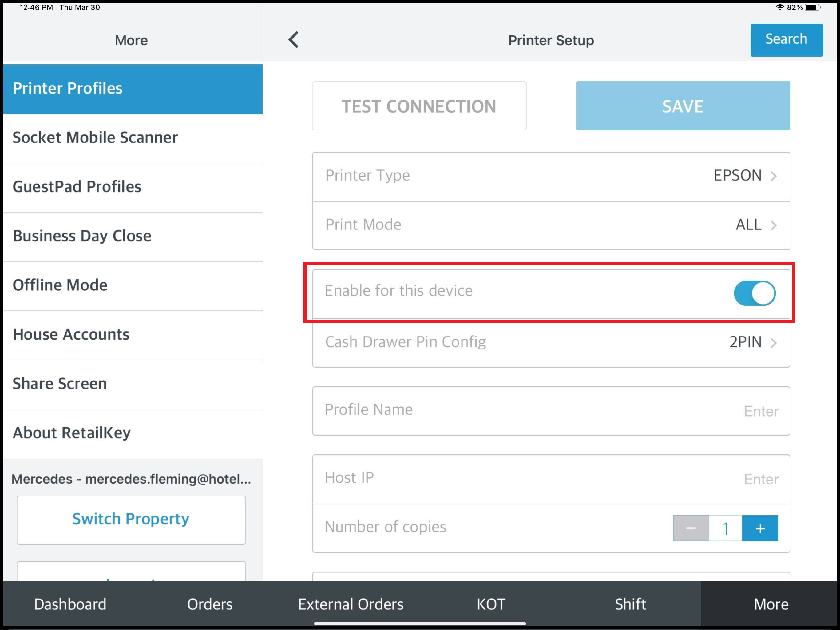The height and width of the screenshot is (630, 840).
Task: Go to the Orders tab
Action: [209, 604]
